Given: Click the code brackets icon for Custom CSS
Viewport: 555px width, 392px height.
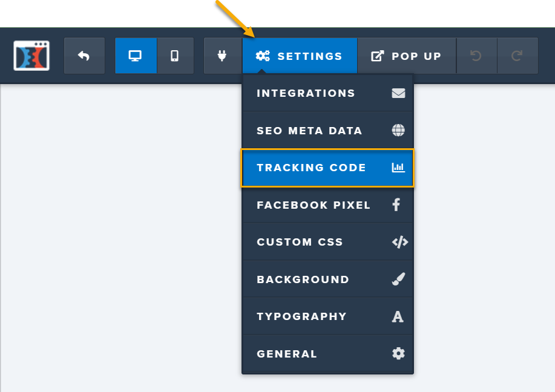Looking at the screenshot, I should pyautogui.click(x=399, y=242).
